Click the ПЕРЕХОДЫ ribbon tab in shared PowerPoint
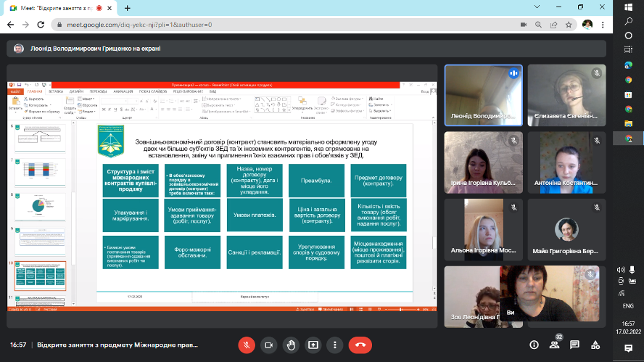 98,91
